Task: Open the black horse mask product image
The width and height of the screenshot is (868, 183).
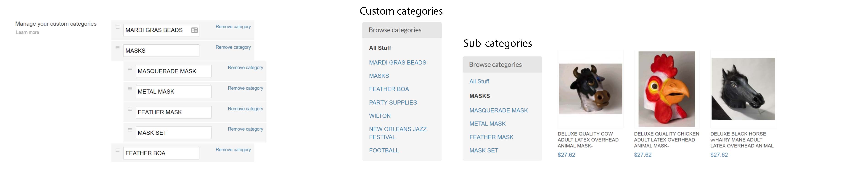Action: pyautogui.click(x=743, y=89)
